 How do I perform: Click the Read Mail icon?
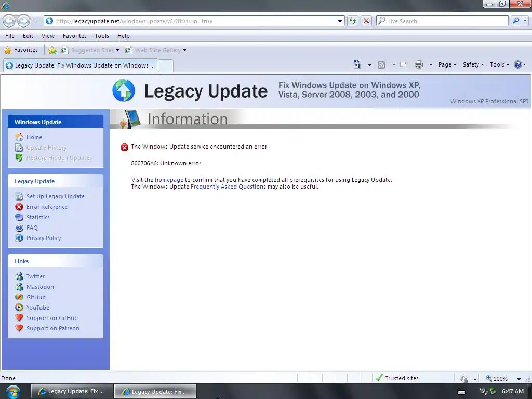[x=404, y=64]
